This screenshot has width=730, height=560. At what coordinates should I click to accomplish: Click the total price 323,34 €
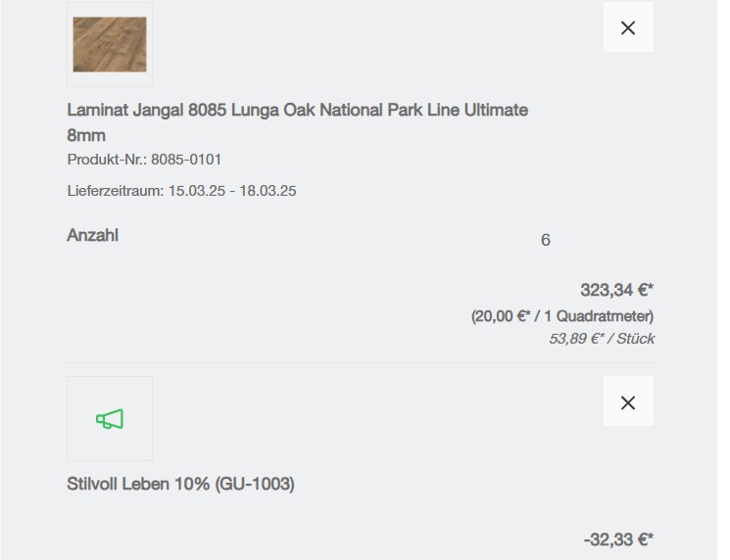[x=616, y=290]
